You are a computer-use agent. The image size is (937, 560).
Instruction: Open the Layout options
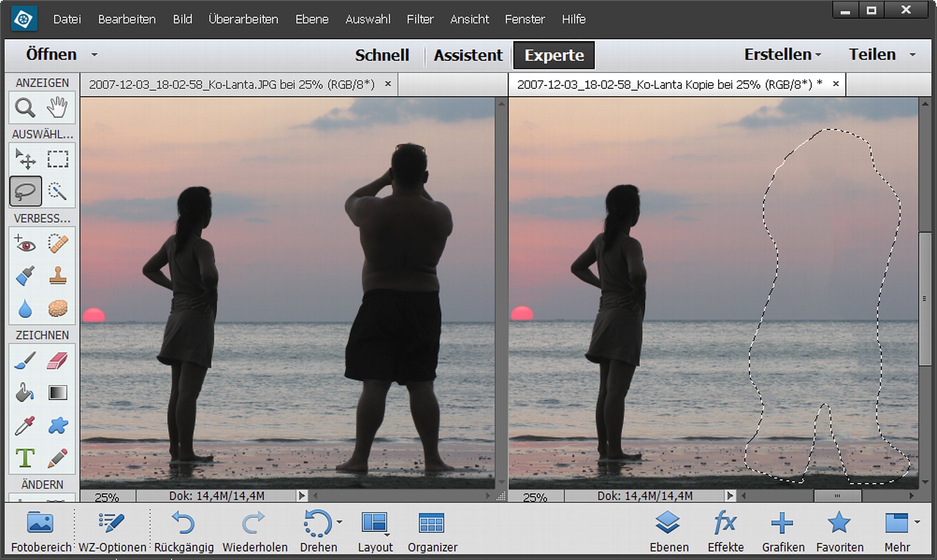[375, 531]
